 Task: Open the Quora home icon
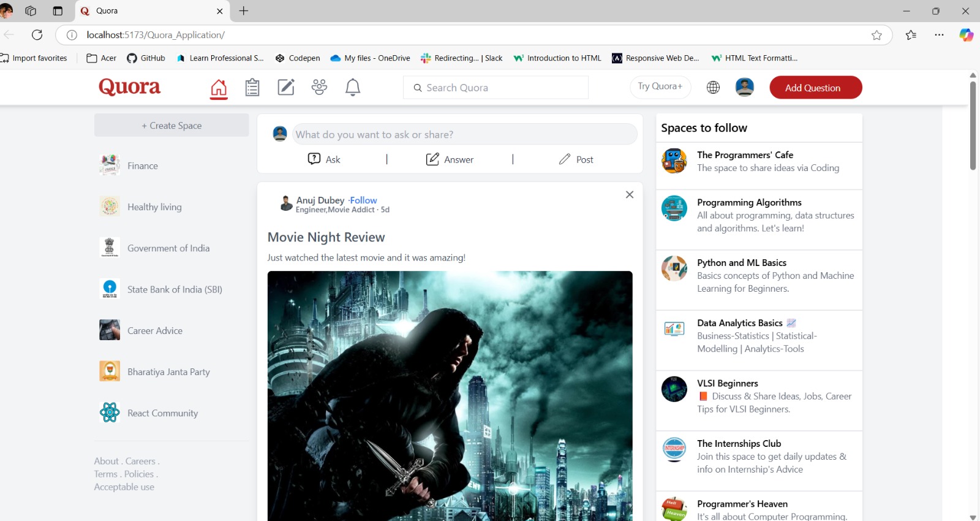coord(219,88)
